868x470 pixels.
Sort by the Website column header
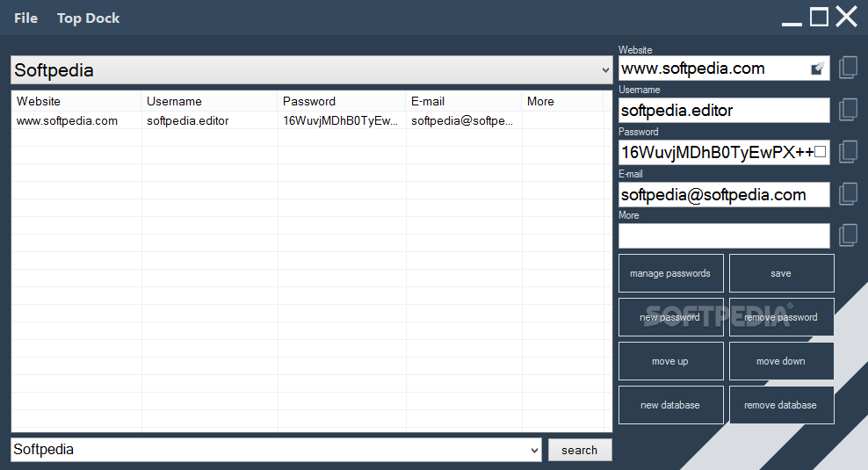click(76, 101)
